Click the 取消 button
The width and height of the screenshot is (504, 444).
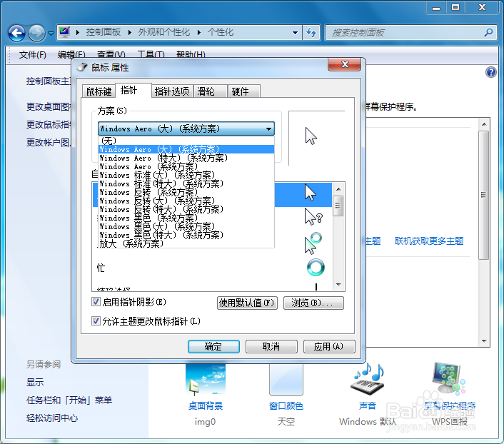(x=271, y=346)
